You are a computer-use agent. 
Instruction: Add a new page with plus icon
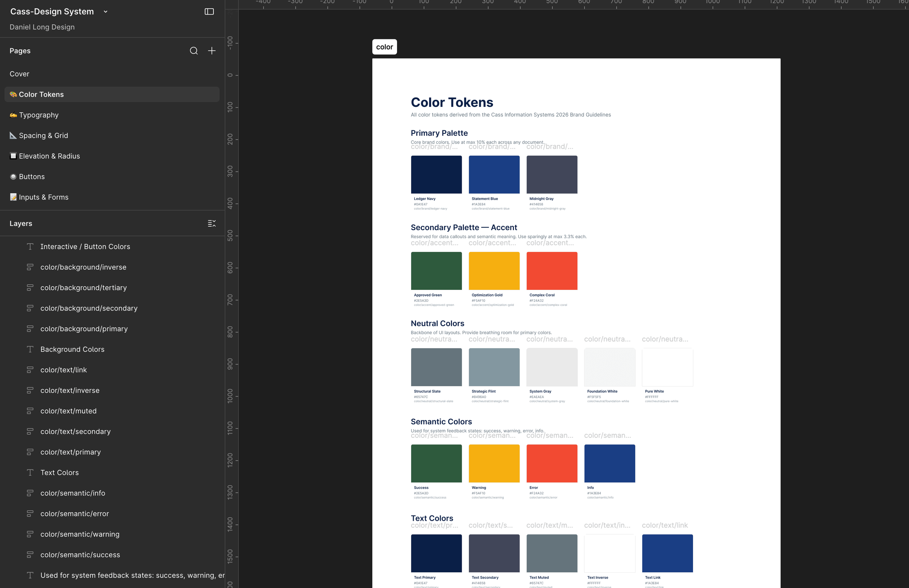tap(212, 51)
